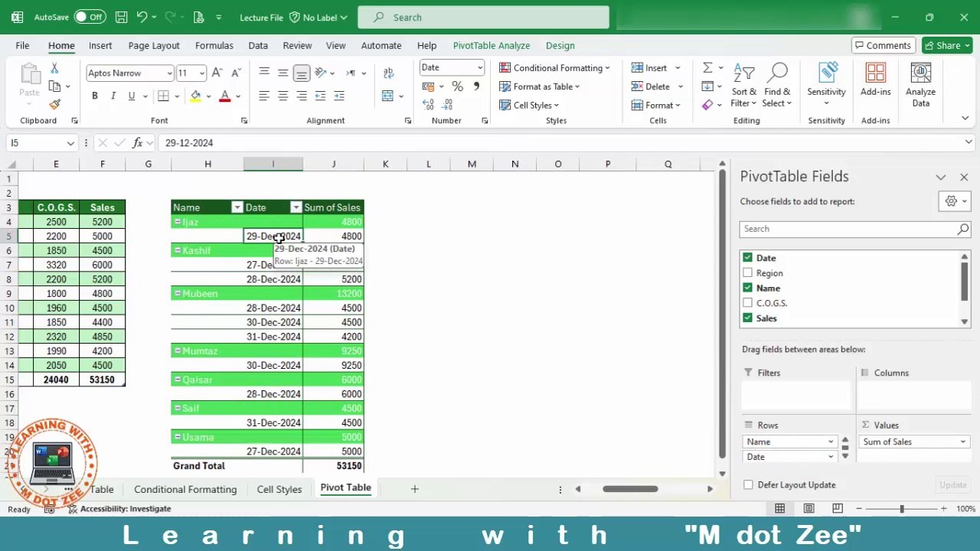The image size is (980, 551).
Task: Click the Percent Style icon
Action: pyautogui.click(x=457, y=86)
